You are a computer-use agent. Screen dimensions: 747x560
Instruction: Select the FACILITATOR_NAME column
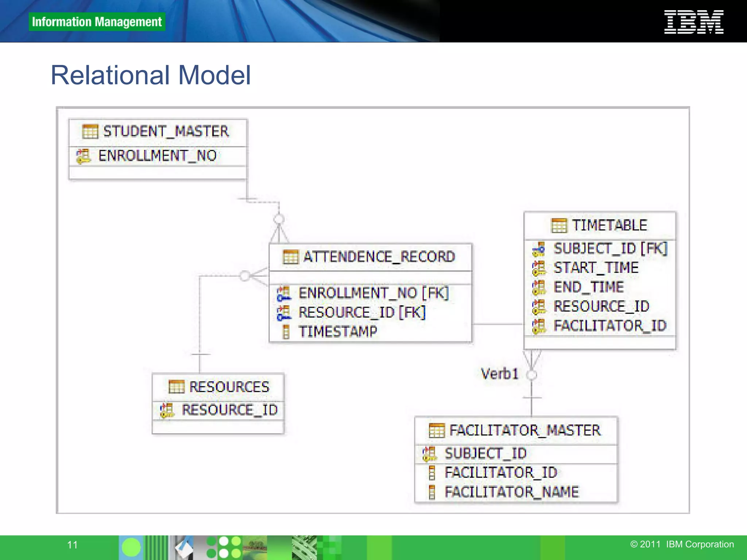511,492
